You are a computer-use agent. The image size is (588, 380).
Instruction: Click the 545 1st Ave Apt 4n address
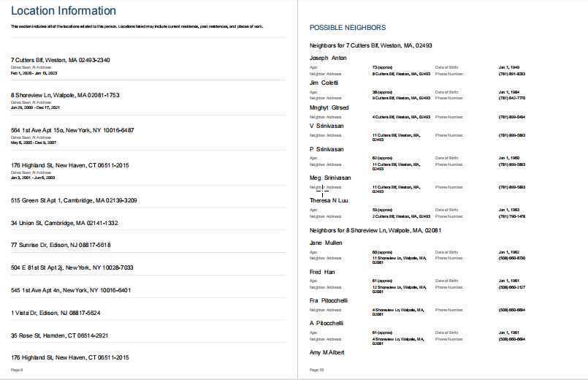[x=71, y=290]
